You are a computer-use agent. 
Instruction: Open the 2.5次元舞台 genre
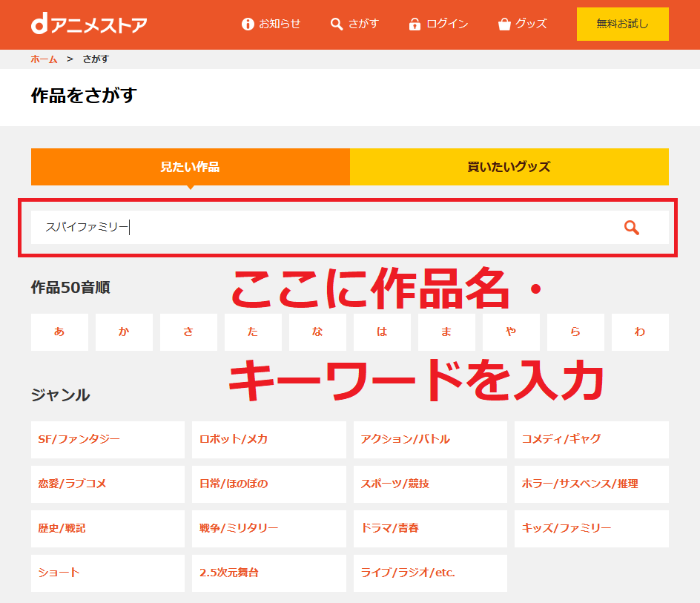coord(269,573)
